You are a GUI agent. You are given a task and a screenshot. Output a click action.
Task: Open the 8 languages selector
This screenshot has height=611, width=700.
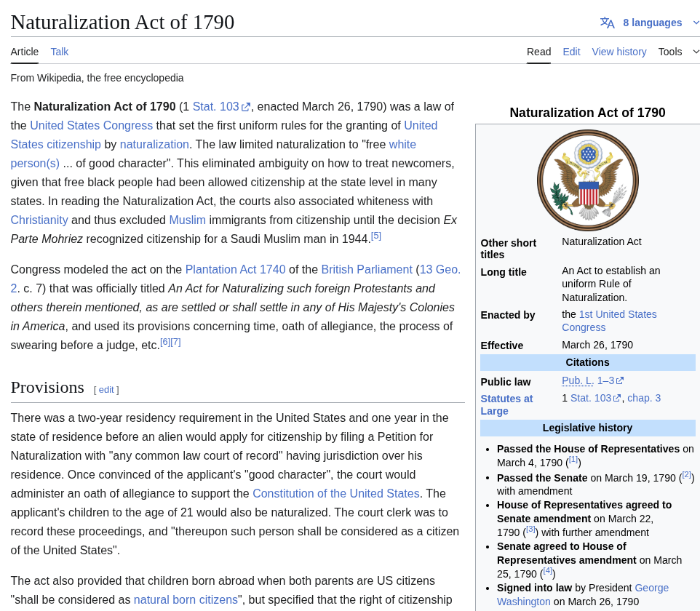652,23
